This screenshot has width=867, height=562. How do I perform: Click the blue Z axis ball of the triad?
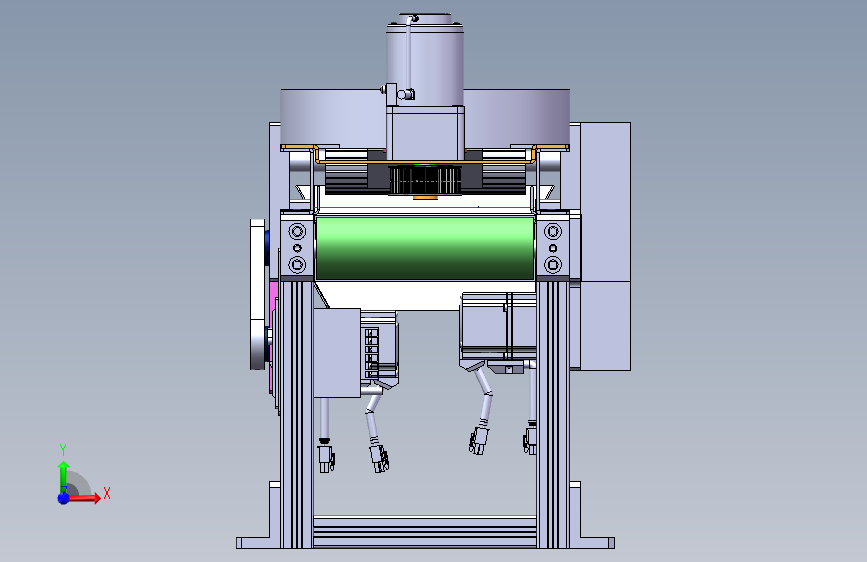(63, 498)
